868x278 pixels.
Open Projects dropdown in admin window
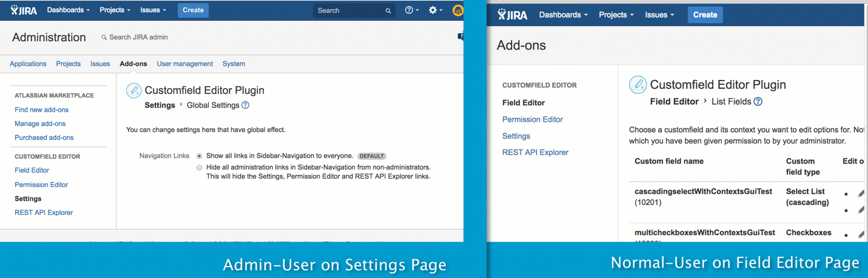pyautogui.click(x=115, y=10)
